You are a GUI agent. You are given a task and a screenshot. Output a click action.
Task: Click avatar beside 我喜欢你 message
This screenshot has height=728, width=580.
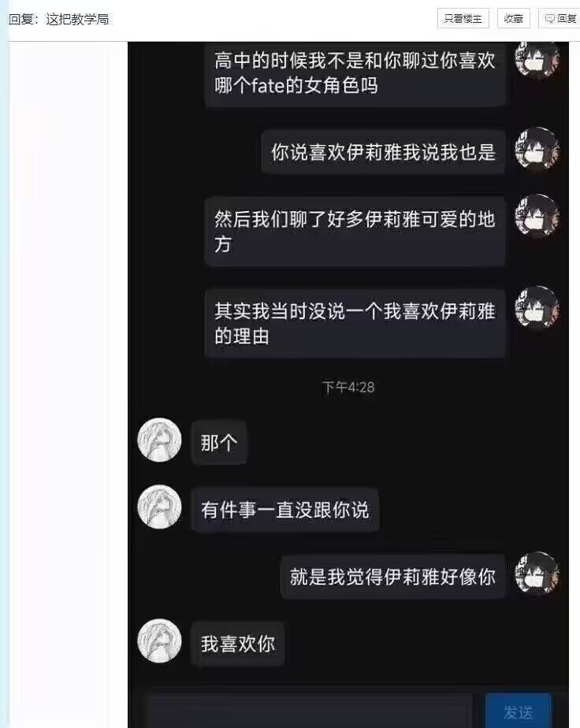(x=159, y=641)
